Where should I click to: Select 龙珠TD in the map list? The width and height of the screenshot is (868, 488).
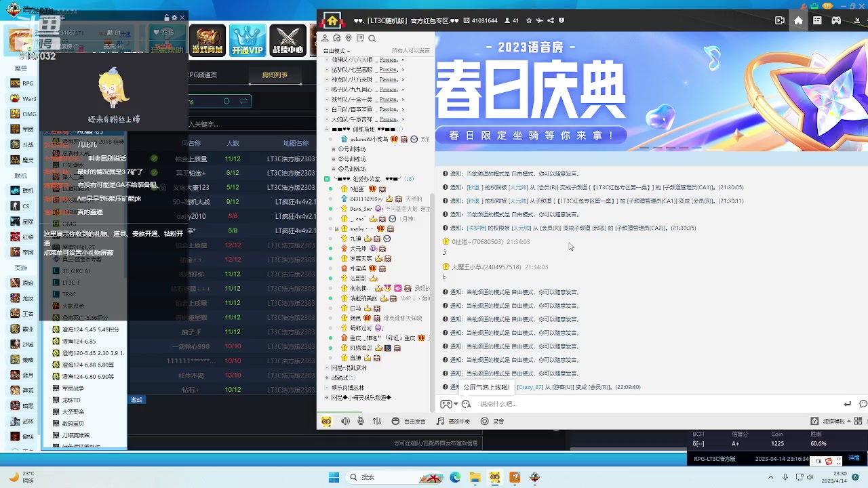(72, 400)
